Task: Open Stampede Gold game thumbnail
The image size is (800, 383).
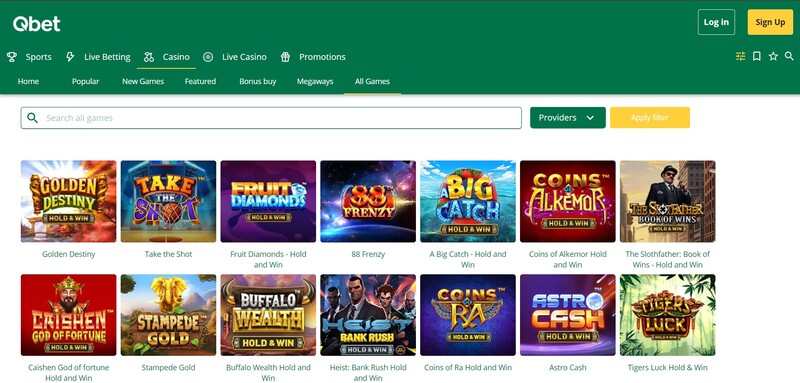Action: tap(168, 315)
